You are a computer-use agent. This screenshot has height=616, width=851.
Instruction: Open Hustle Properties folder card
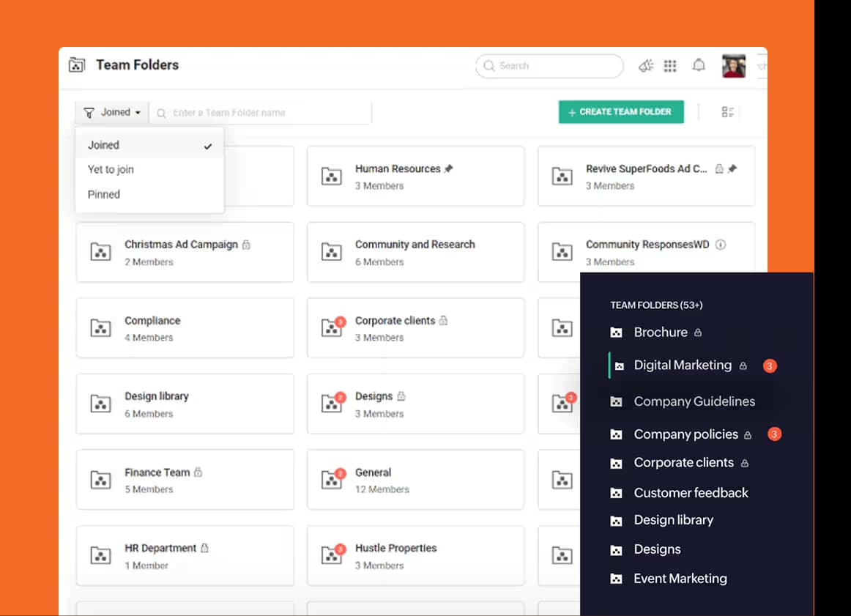click(416, 555)
